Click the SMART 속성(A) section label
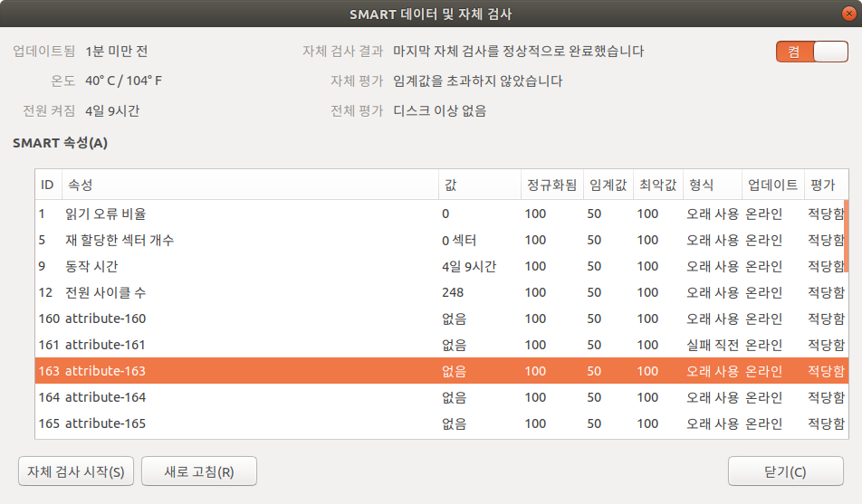The width and height of the screenshot is (862, 504). (61, 143)
